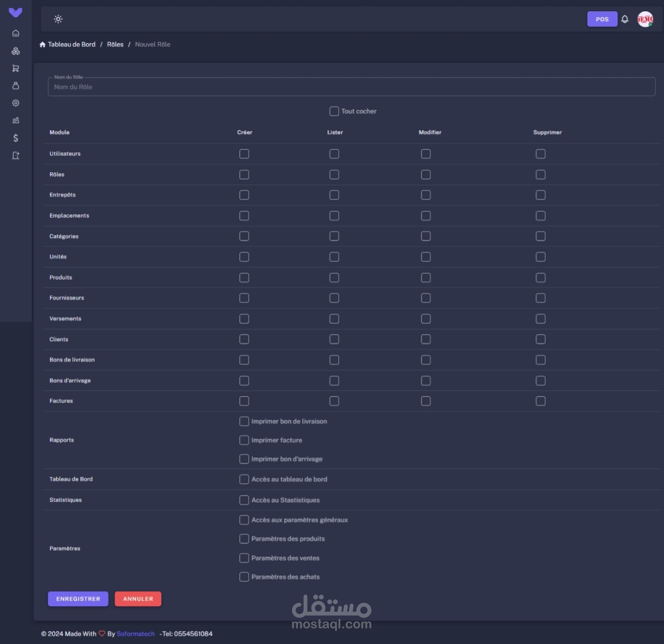Image resolution: width=664 pixels, height=644 pixels.
Task: Check the Tout cocher checkbox
Action: 334,111
